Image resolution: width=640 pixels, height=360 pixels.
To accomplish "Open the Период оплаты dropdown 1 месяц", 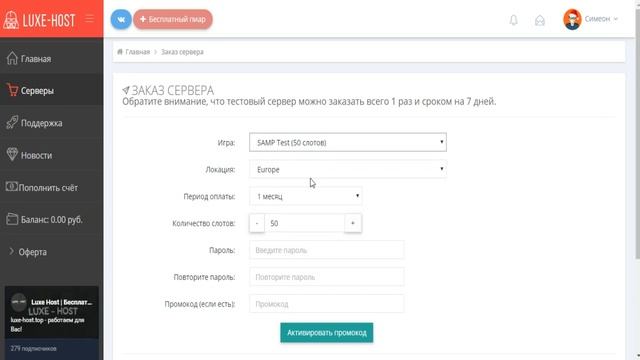I will 305,196.
